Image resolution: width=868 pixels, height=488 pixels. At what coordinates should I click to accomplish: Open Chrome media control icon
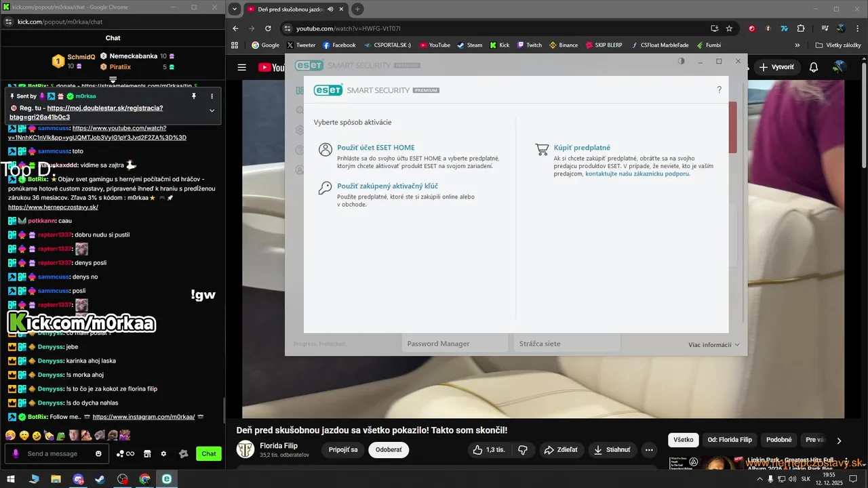825,28
